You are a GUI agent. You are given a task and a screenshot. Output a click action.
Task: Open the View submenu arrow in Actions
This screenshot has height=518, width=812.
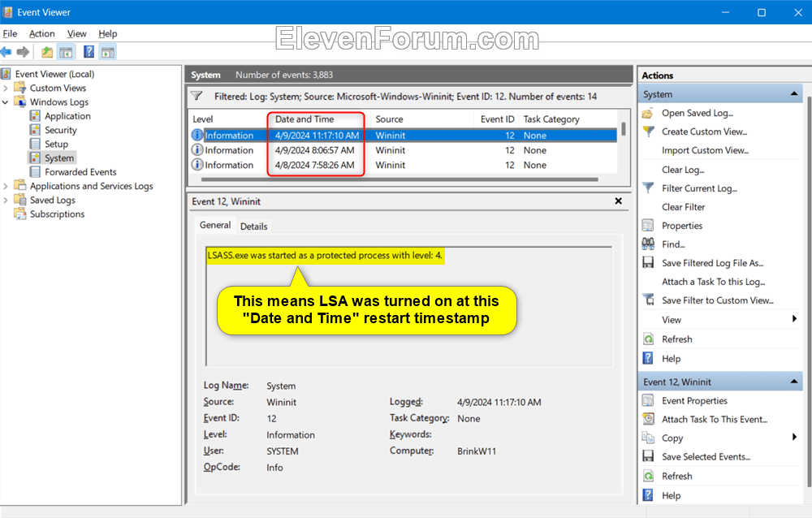tap(794, 319)
